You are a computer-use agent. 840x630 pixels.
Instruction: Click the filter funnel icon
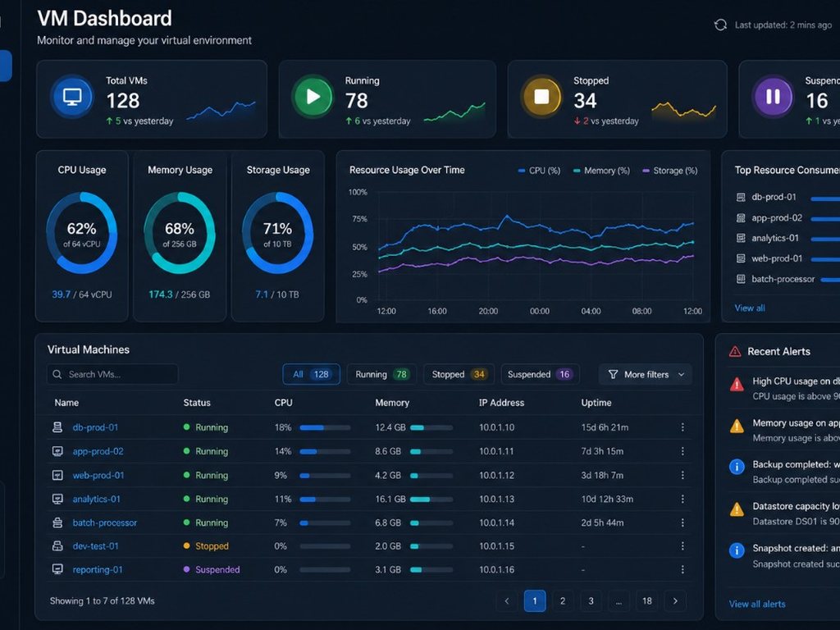(x=614, y=374)
